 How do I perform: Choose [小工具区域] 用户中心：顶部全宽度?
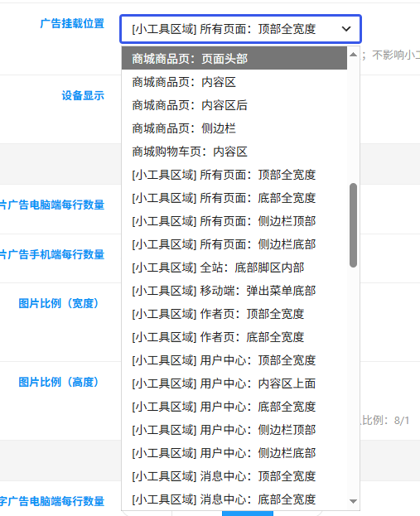[234, 360]
